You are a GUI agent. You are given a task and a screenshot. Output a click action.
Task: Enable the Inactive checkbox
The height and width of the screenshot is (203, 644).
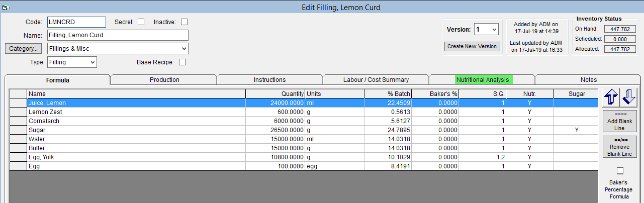[x=184, y=22]
